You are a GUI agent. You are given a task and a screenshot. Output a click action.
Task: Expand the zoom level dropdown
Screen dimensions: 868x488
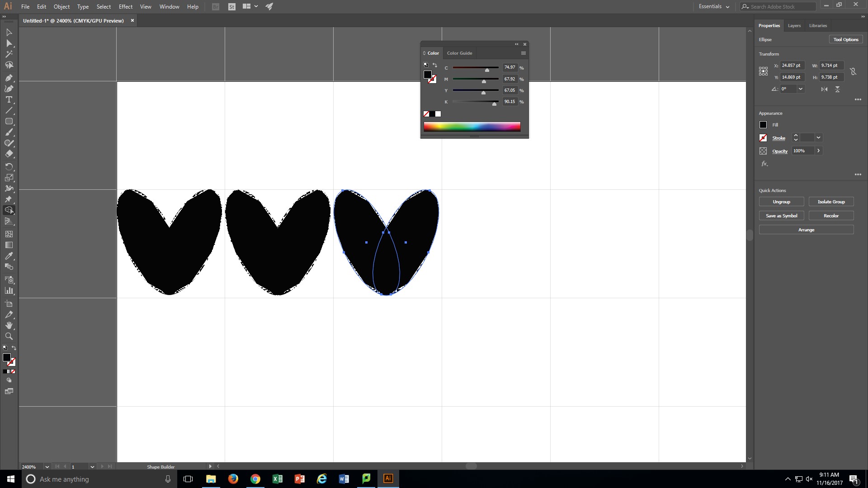point(47,467)
